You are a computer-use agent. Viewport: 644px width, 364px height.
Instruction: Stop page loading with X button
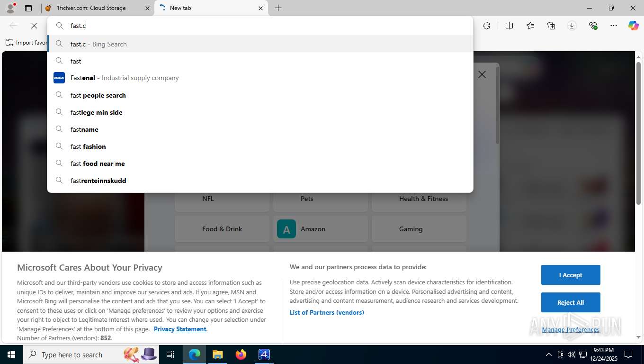tap(34, 26)
